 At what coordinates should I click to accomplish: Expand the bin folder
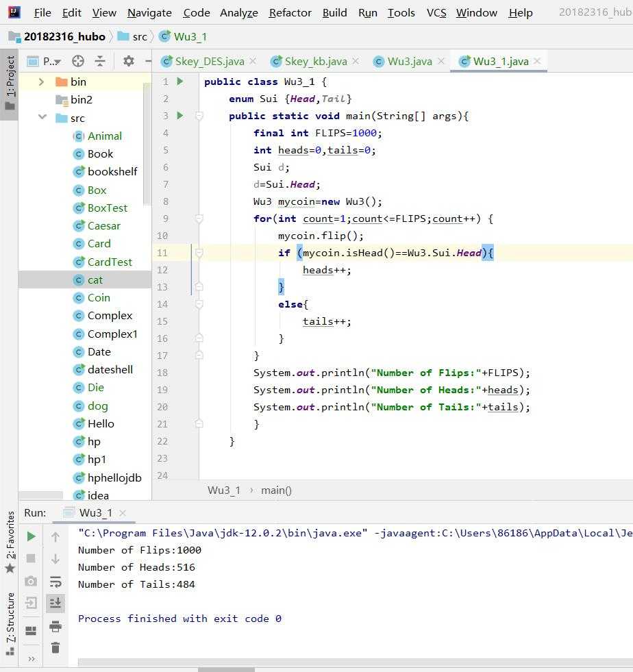click(x=41, y=82)
